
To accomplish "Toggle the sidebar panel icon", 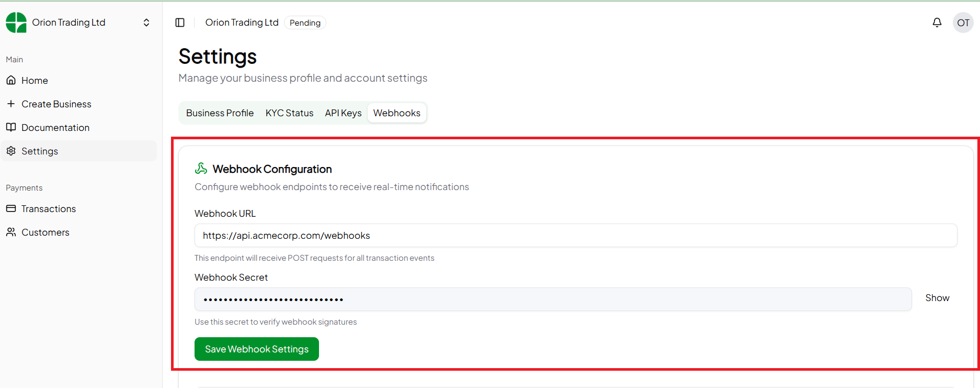I will tap(180, 23).
